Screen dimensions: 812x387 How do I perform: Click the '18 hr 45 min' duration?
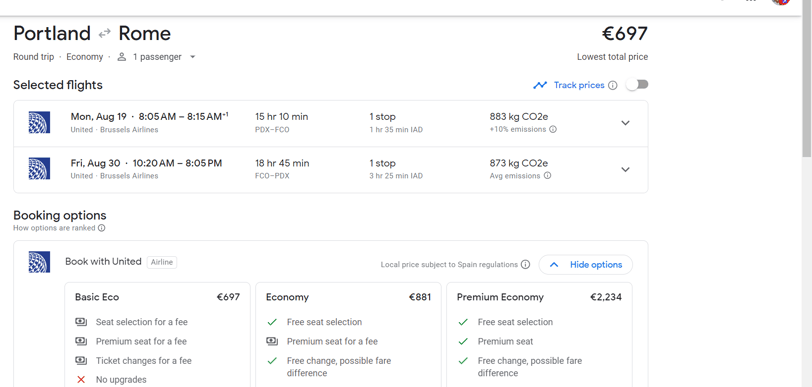tap(282, 163)
